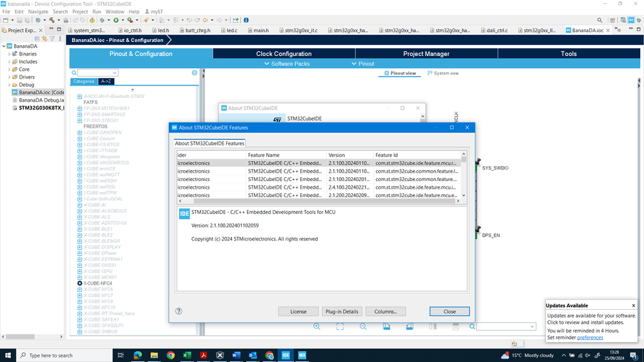Open the STM32CubeMX taskbar icon

click(x=302, y=356)
